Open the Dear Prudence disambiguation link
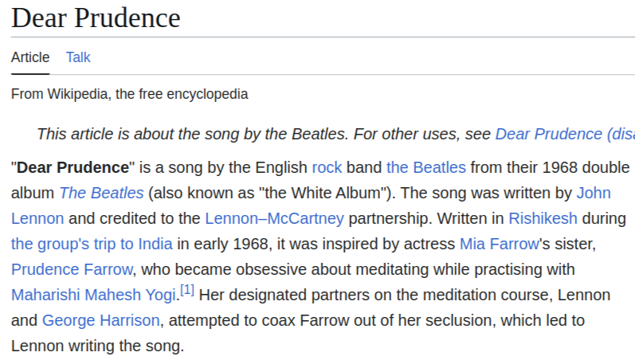Image resolution: width=635 pixels, height=364 pixels. pos(565,134)
